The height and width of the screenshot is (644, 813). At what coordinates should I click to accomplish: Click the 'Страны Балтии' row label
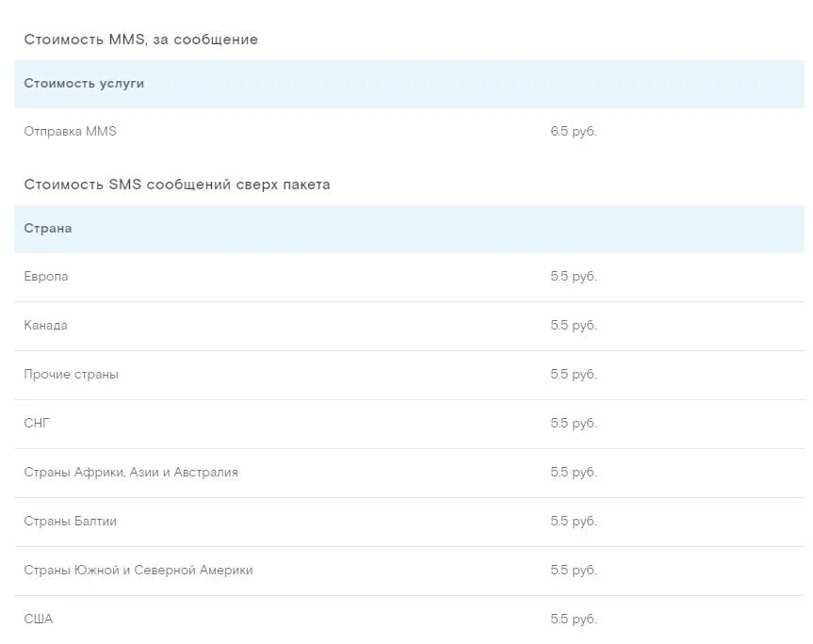[x=70, y=522]
